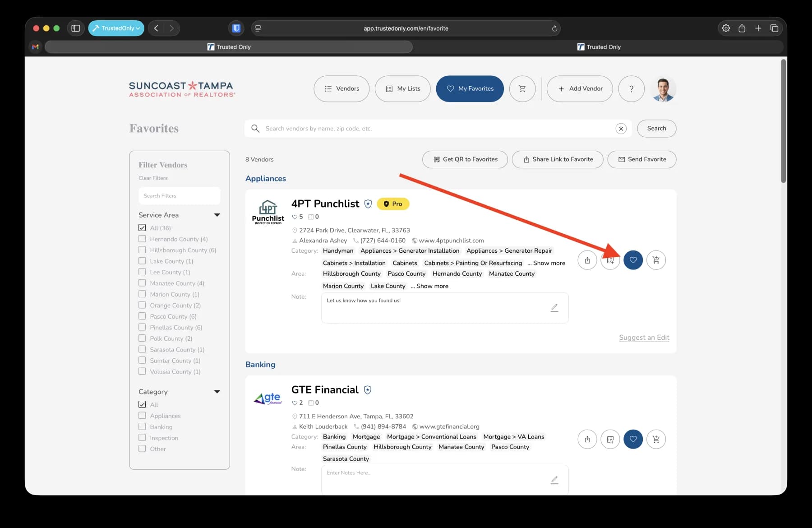Collapse the Service Area filter section

click(217, 215)
